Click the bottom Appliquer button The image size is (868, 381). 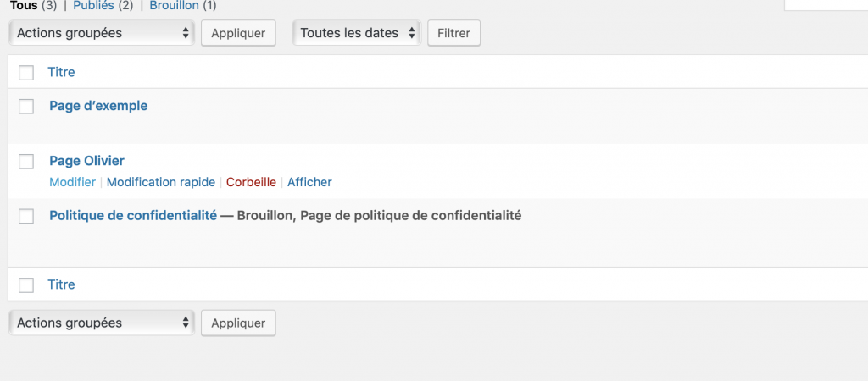pos(238,323)
